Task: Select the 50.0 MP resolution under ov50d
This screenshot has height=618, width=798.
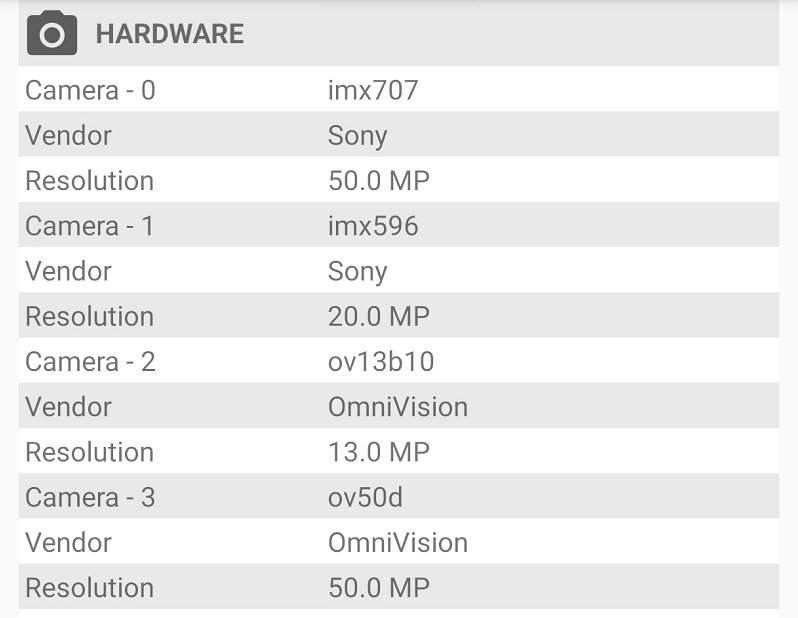Action: (379, 588)
